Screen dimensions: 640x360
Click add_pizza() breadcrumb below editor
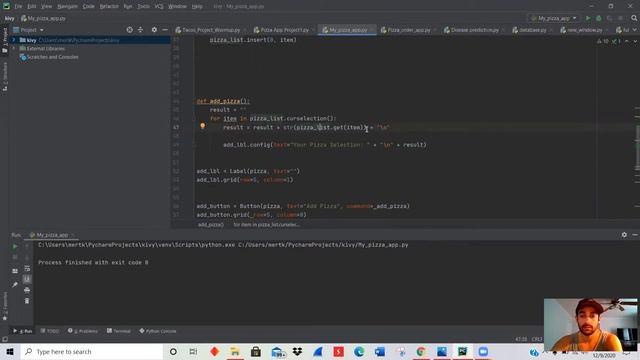pyautogui.click(x=211, y=224)
